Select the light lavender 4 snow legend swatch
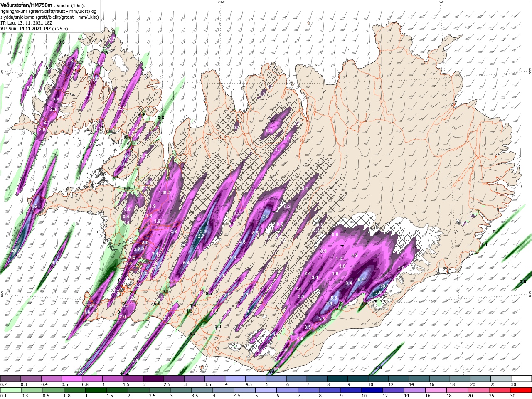 235,379
